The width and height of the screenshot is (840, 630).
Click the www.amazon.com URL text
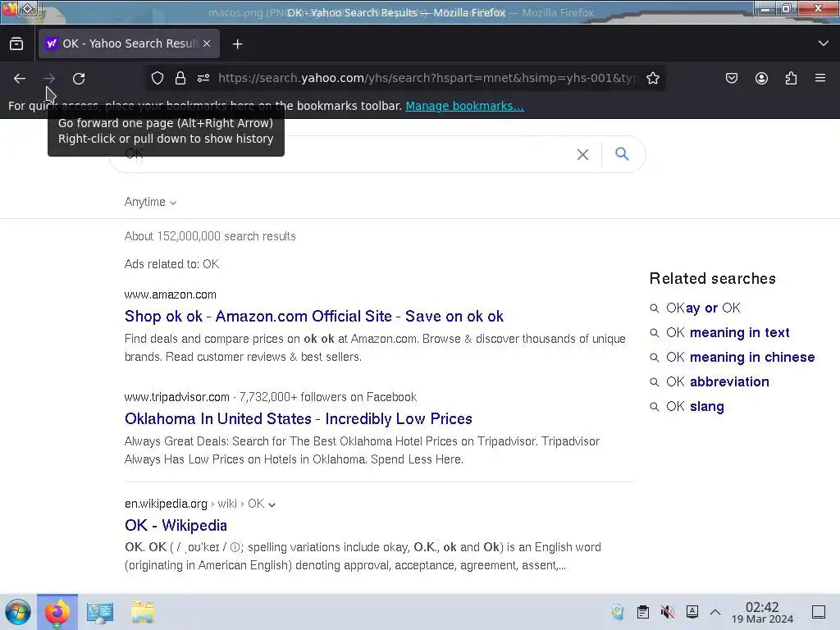[171, 294]
